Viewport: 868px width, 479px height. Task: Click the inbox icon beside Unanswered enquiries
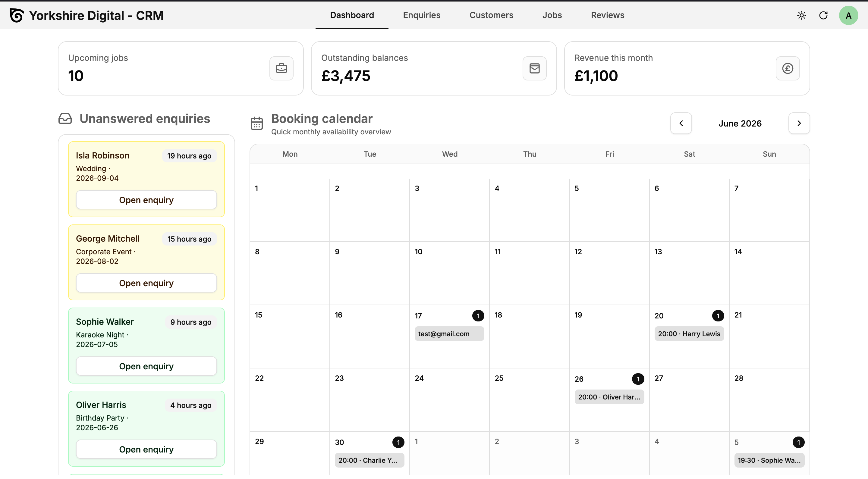pyautogui.click(x=65, y=119)
